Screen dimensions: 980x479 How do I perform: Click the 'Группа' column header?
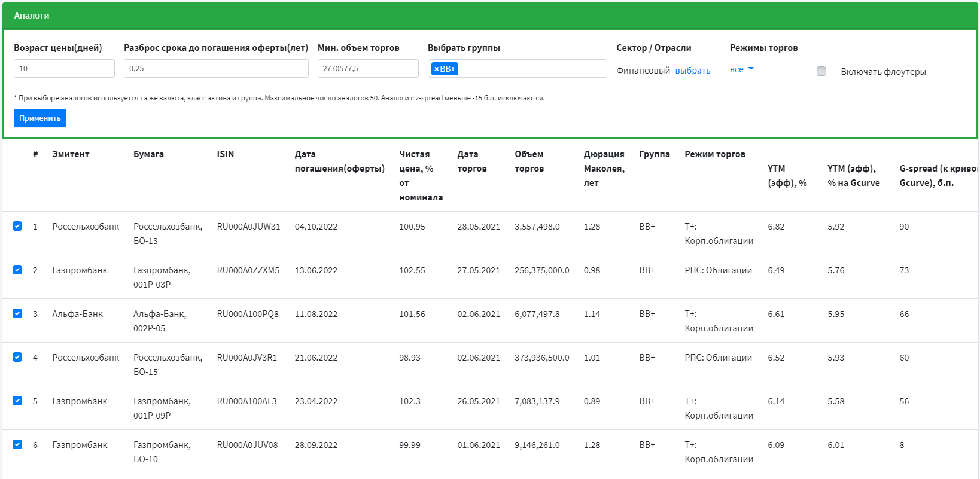click(x=655, y=154)
